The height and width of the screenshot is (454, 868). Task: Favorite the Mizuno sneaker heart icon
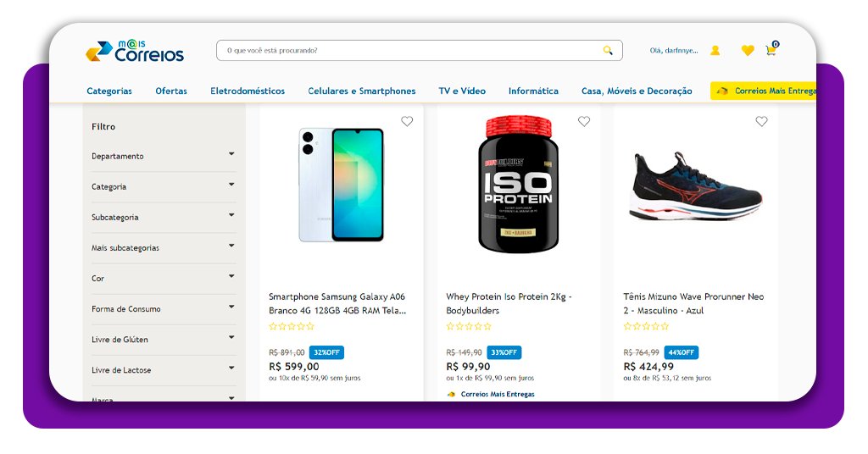click(x=761, y=122)
